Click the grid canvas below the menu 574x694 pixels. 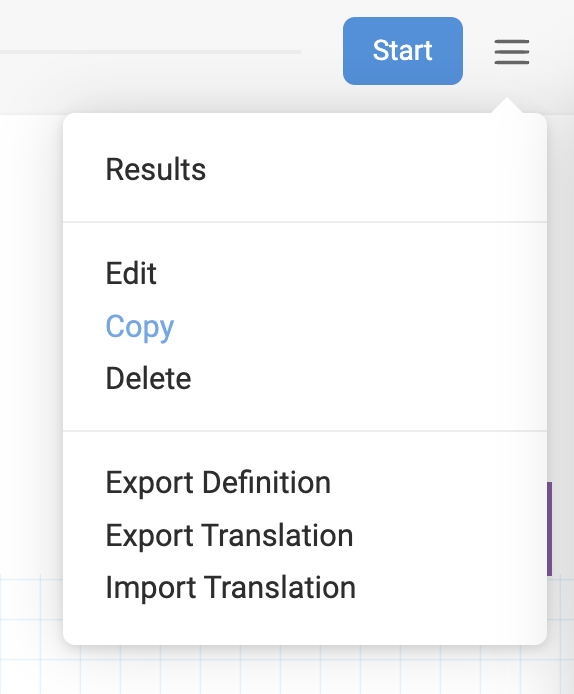pos(287,669)
